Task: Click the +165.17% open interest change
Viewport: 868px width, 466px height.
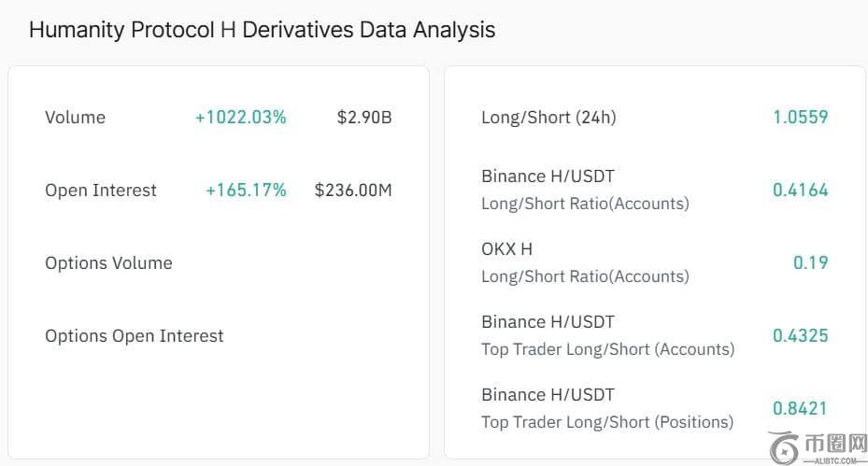Action: point(246,191)
